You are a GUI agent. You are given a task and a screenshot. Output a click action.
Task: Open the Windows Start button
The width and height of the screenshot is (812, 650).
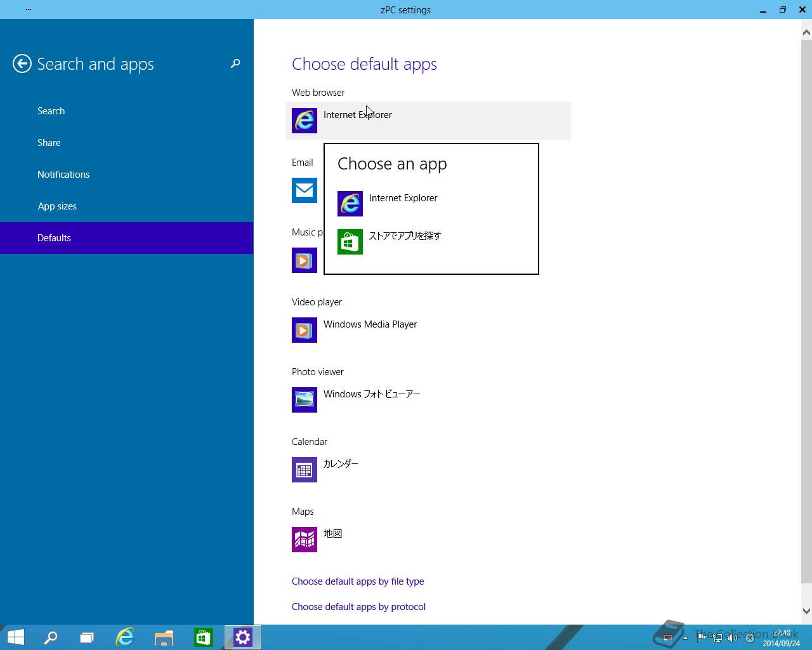[x=15, y=637]
